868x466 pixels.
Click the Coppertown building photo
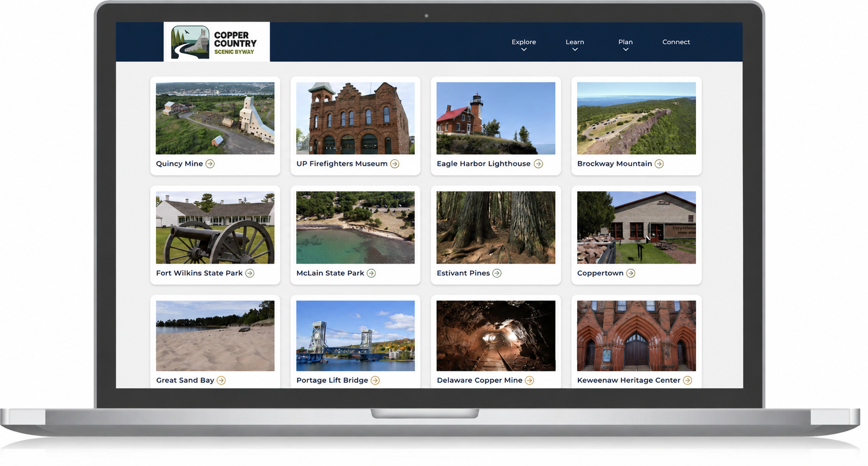pyautogui.click(x=637, y=228)
